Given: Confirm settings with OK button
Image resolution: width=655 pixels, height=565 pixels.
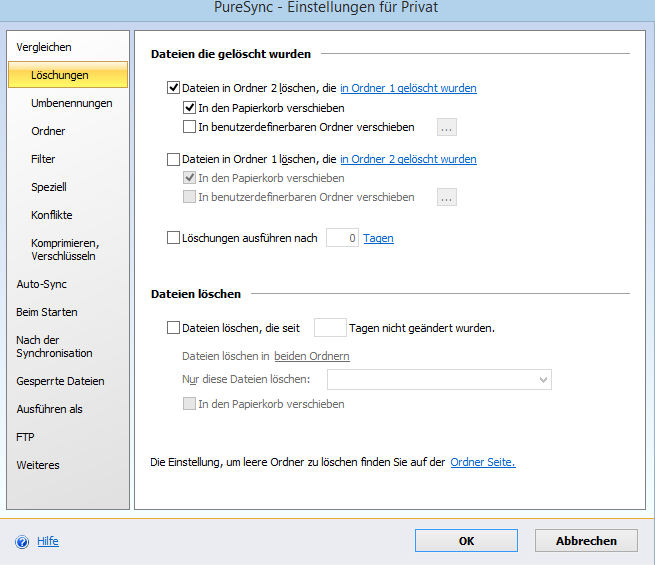Looking at the screenshot, I should (x=466, y=541).
